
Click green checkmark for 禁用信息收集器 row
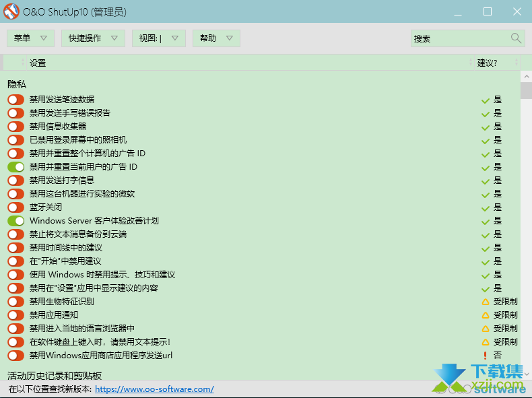(x=485, y=127)
